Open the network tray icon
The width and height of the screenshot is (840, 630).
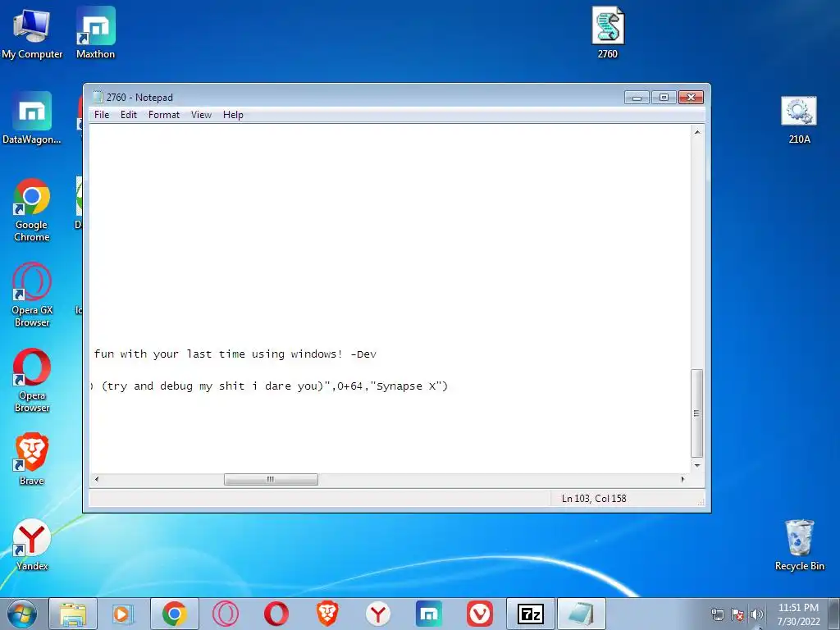(717, 614)
